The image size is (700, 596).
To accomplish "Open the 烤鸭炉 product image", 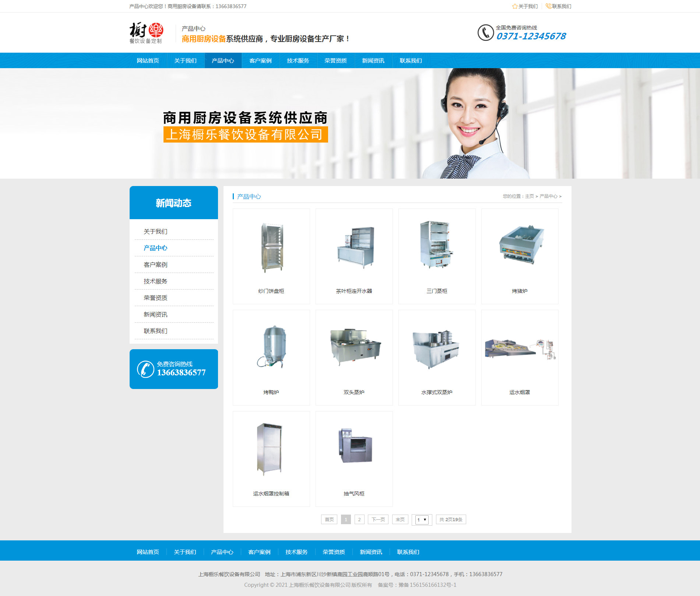I will point(271,347).
